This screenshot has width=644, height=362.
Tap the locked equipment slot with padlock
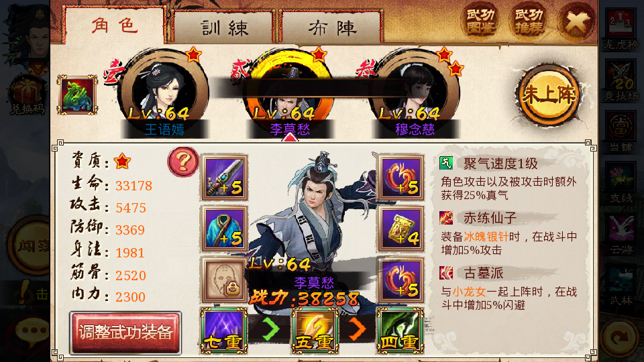(x=224, y=280)
